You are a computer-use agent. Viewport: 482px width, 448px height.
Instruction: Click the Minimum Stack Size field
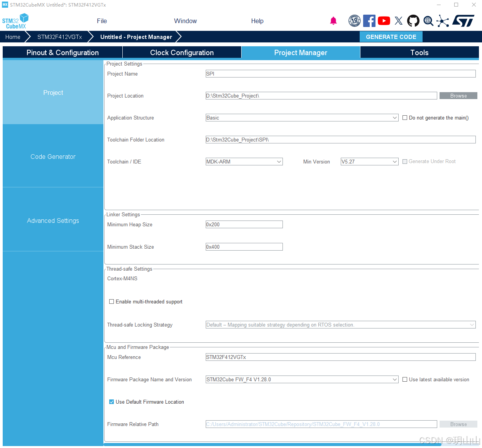pyautogui.click(x=244, y=247)
